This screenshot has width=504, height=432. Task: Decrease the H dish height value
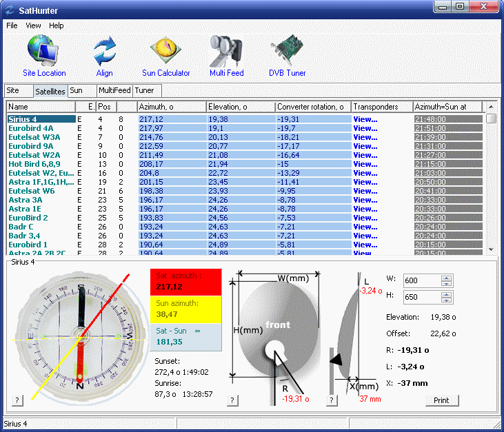click(x=446, y=300)
